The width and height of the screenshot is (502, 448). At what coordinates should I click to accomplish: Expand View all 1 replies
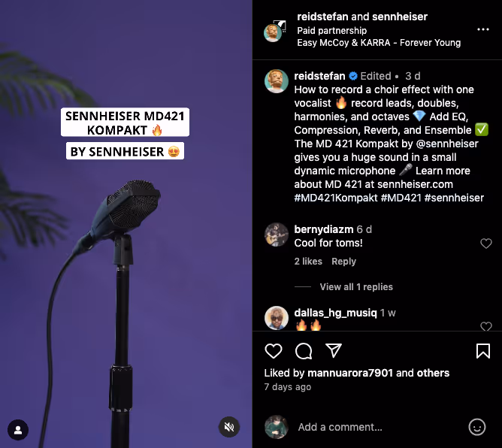tap(356, 286)
